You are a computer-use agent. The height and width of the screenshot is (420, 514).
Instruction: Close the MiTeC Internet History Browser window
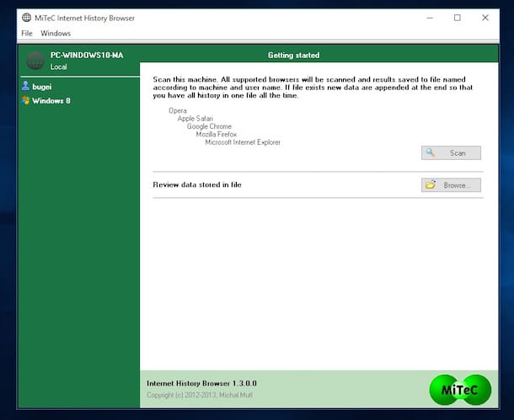coord(485,18)
